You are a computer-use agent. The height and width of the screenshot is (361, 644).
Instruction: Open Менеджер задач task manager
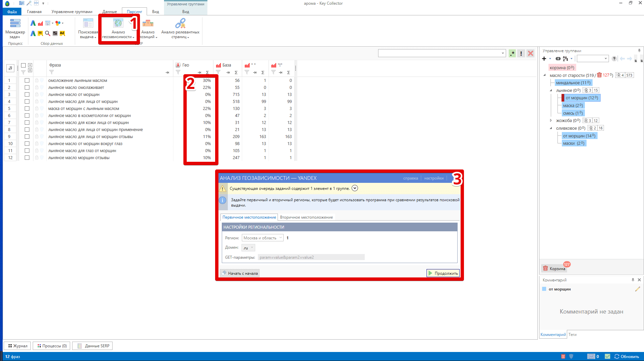(15, 29)
